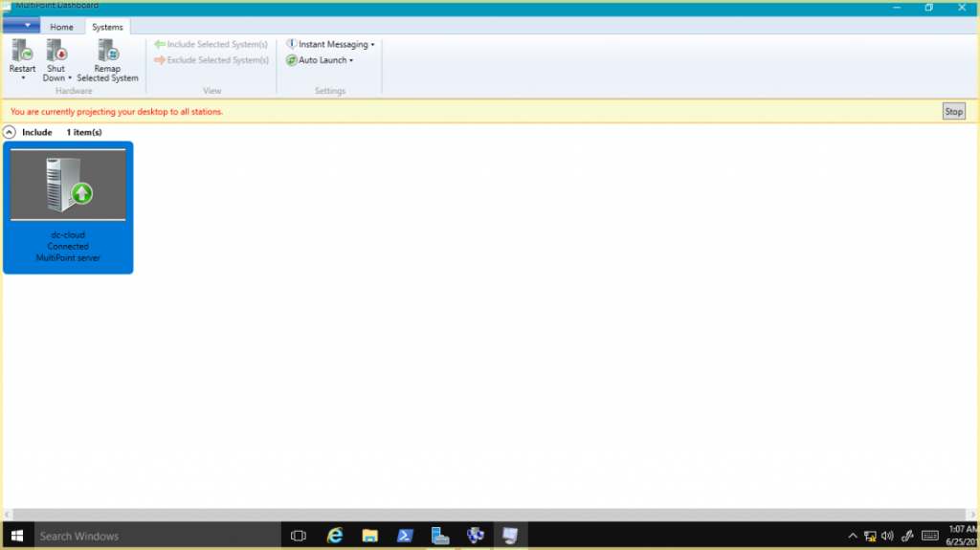This screenshot has width=980, height=550.
Task: Minimize the MultiPoint Dashboard window
Action: (897, 7)
